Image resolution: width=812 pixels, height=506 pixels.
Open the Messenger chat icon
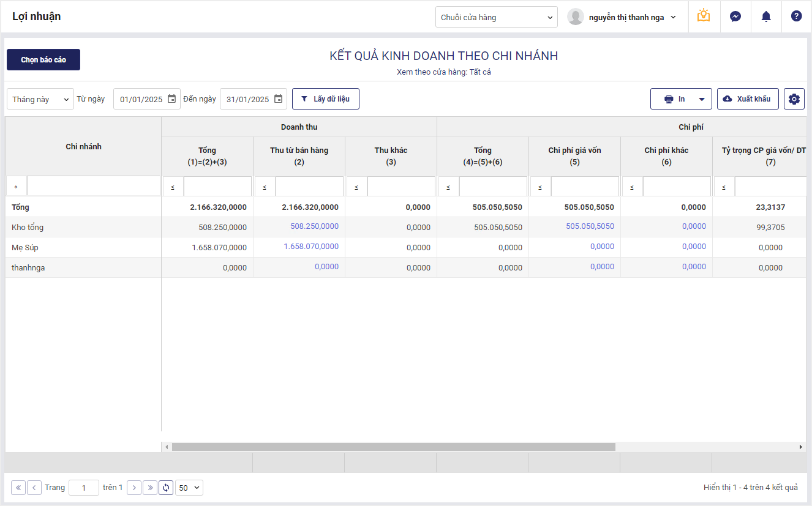(x=735, y=17)
